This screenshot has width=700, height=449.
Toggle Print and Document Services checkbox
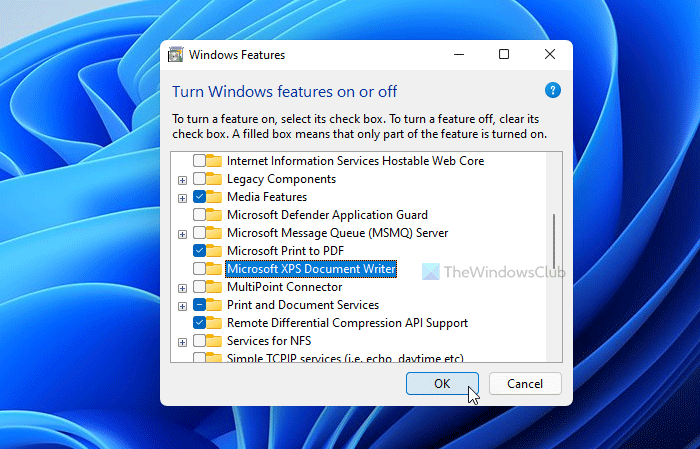click(x=199, y=305)
